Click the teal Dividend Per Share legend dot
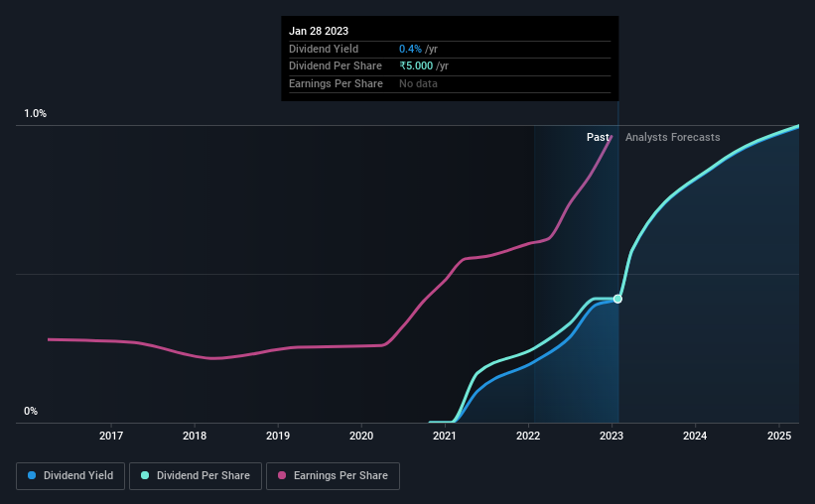The width and height of the screenshot is (815, 504). 145,475
